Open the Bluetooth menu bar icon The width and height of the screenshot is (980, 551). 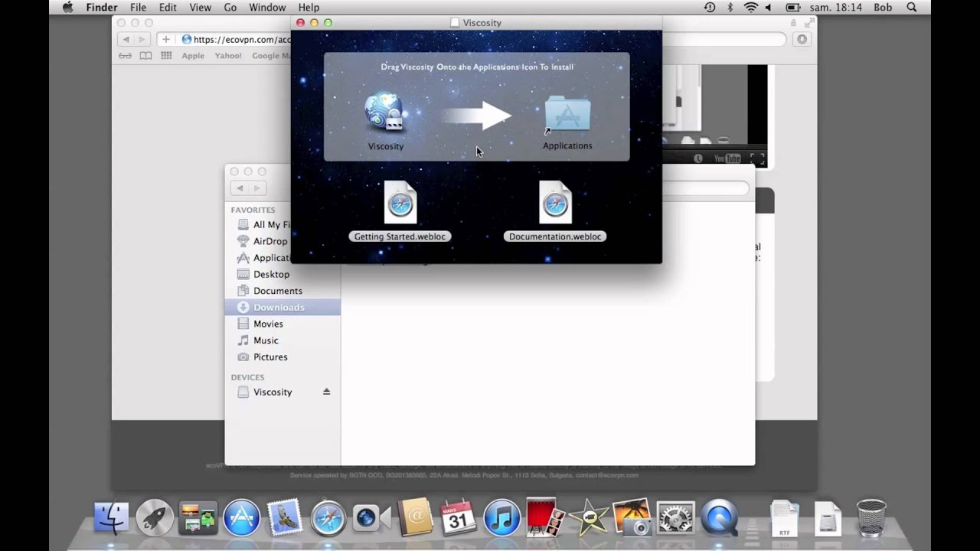730,8
